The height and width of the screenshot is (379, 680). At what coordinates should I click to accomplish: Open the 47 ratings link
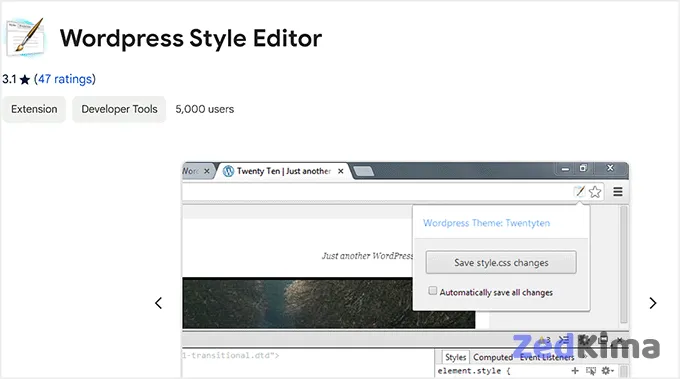point(65,79)
